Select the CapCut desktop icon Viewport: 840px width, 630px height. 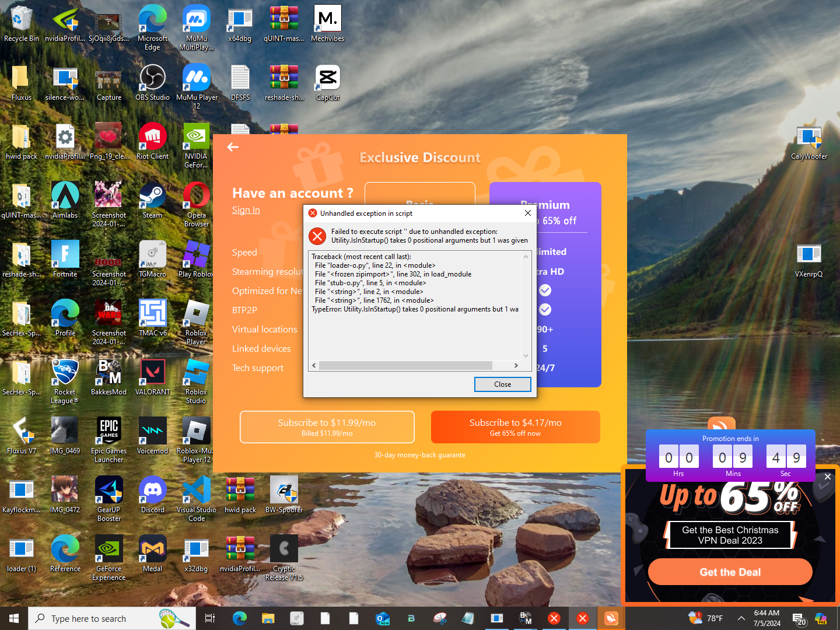coord(328,83)
